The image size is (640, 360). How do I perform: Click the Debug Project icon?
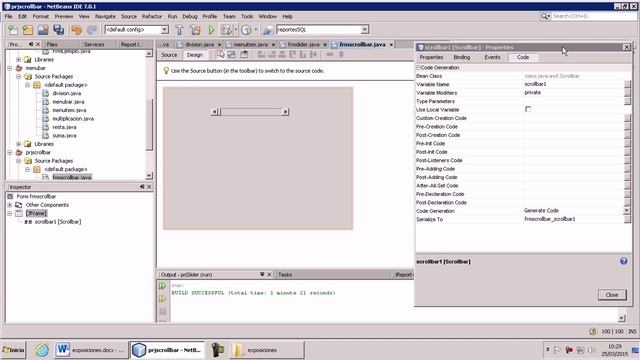point(226,30)
